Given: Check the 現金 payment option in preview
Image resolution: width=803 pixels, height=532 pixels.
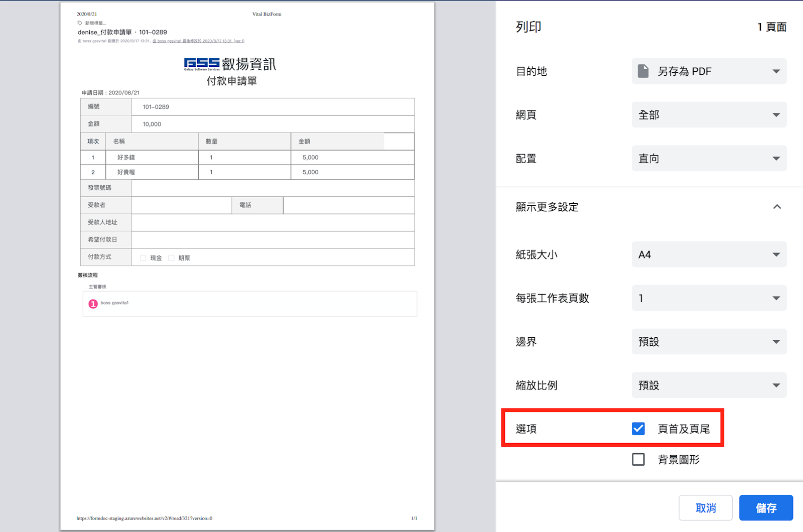Looking at the screenshot, I should coord(143,258).
